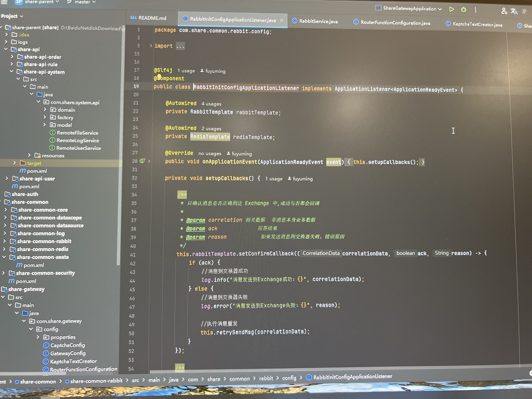532x399 pixels.
Task: Click share-common-rabbit in bottom breadcrumb
Action: [96, 381]
